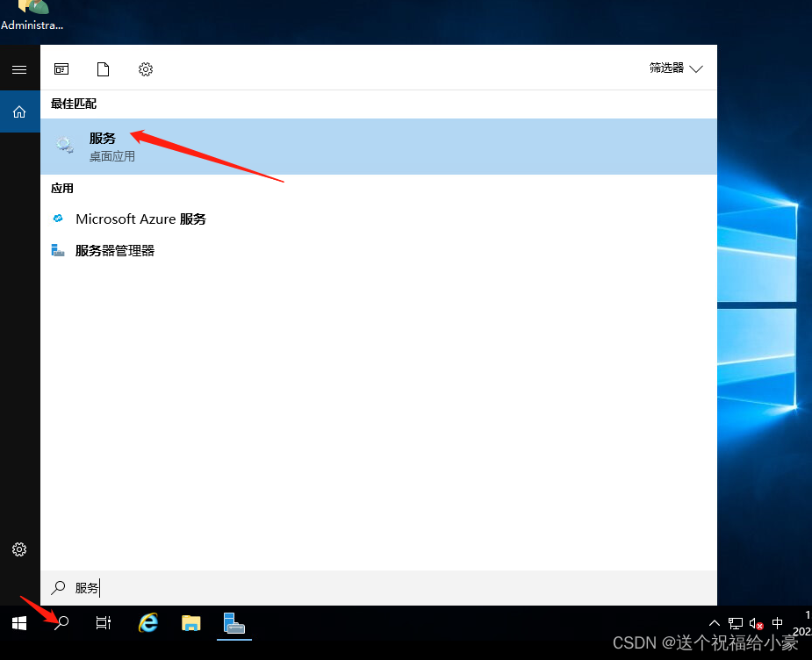Switch to Server Manager on taskbar
Screen dimensions: 812x660
click(234, 623)
